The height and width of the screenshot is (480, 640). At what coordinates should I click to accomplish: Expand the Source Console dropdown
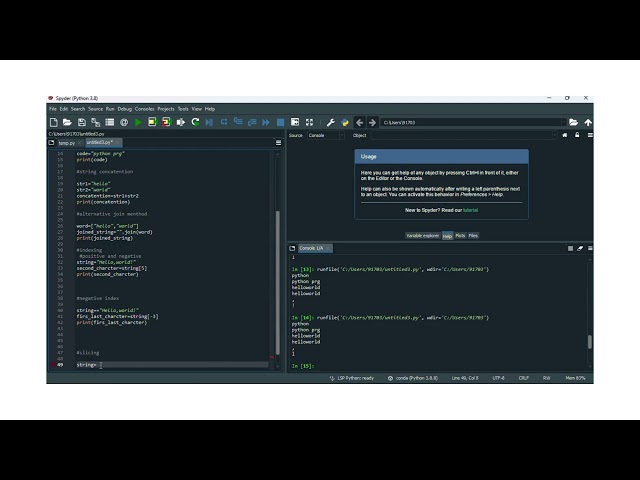point(342,135)
